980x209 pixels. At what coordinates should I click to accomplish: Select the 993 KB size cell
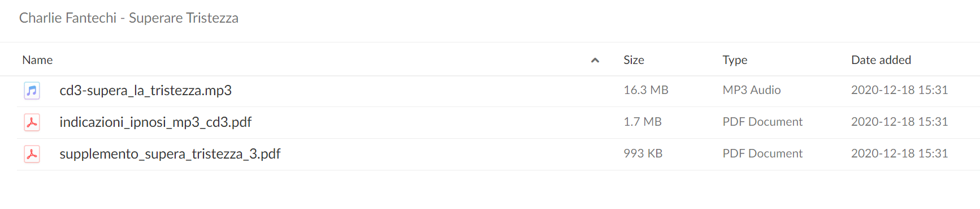click(643, 153)
